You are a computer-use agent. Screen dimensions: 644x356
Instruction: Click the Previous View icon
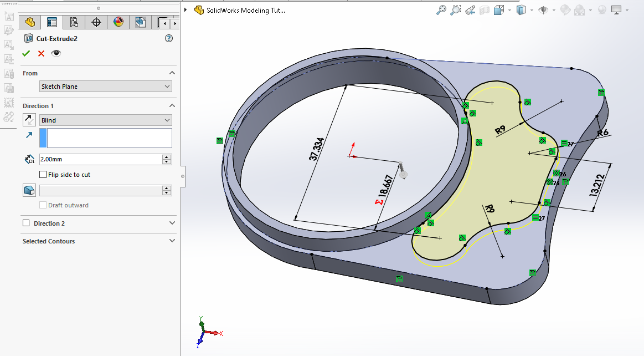[470, 10]
